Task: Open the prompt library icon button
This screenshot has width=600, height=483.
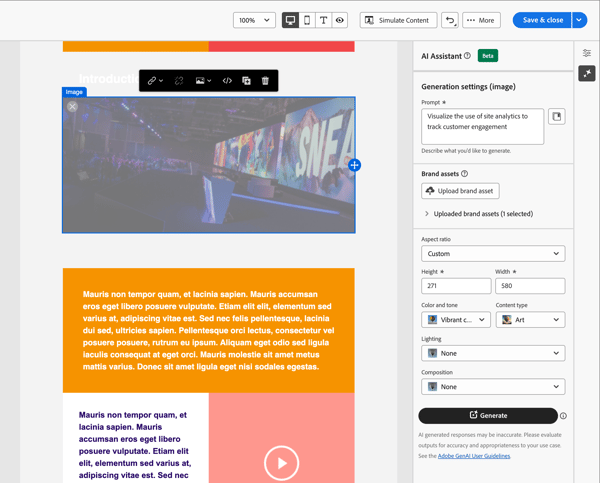Action: coord(557,117)
